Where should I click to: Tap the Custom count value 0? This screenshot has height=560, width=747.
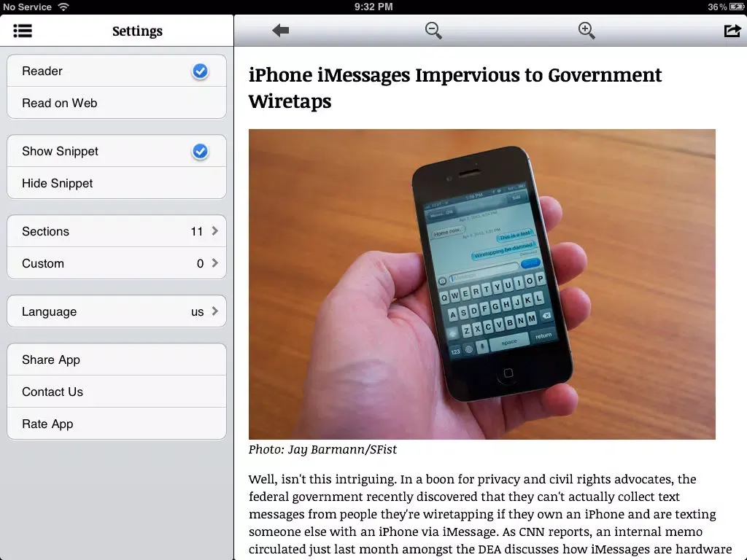[200, 263]
